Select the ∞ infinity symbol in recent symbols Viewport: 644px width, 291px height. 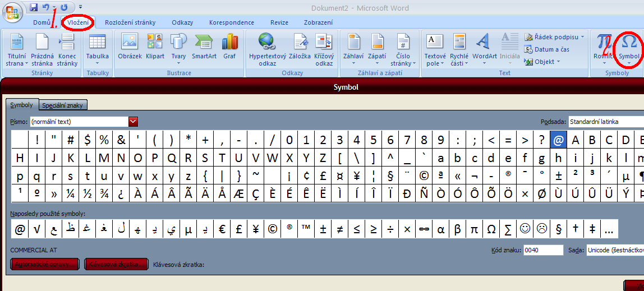point(424,229)
